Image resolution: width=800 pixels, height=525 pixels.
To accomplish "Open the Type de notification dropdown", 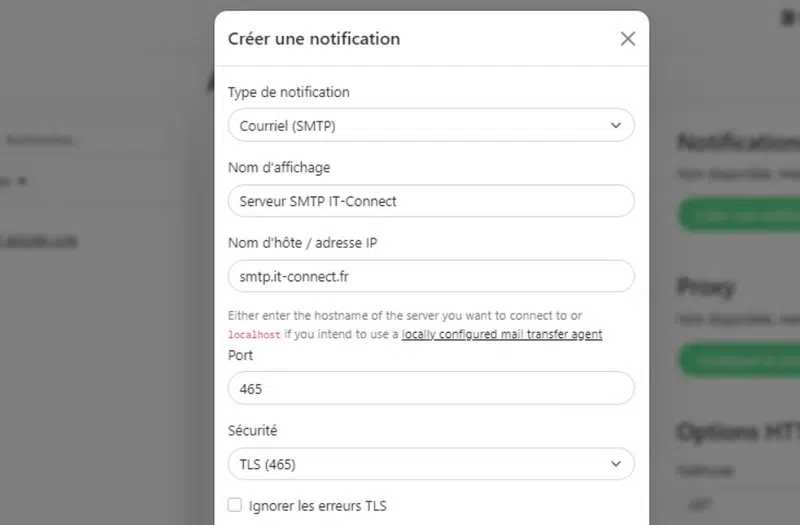I will click(x=430, y=125).
